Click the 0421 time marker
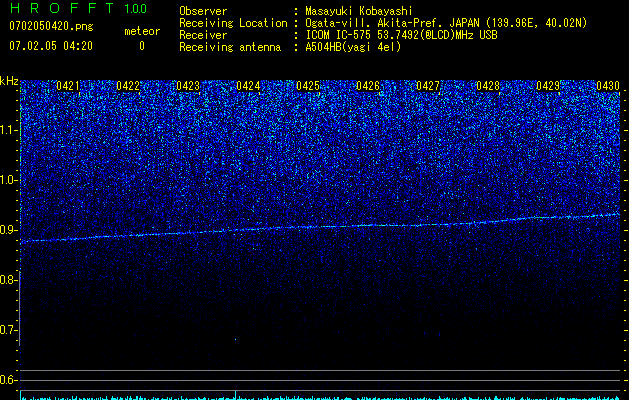The width and height of the screenshot is (629, 400). point(68,86)
